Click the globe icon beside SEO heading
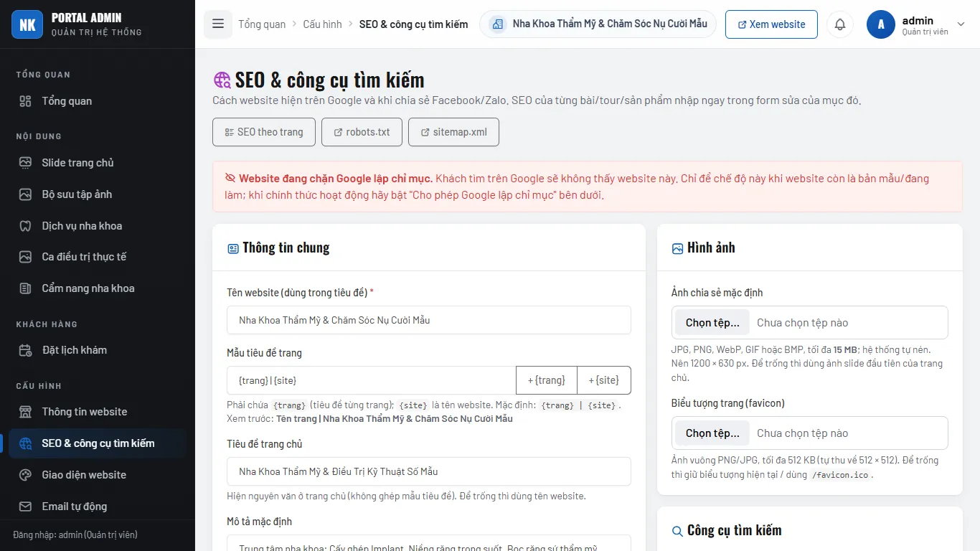This screenshot has width=980, height=551. click(222, 80)
